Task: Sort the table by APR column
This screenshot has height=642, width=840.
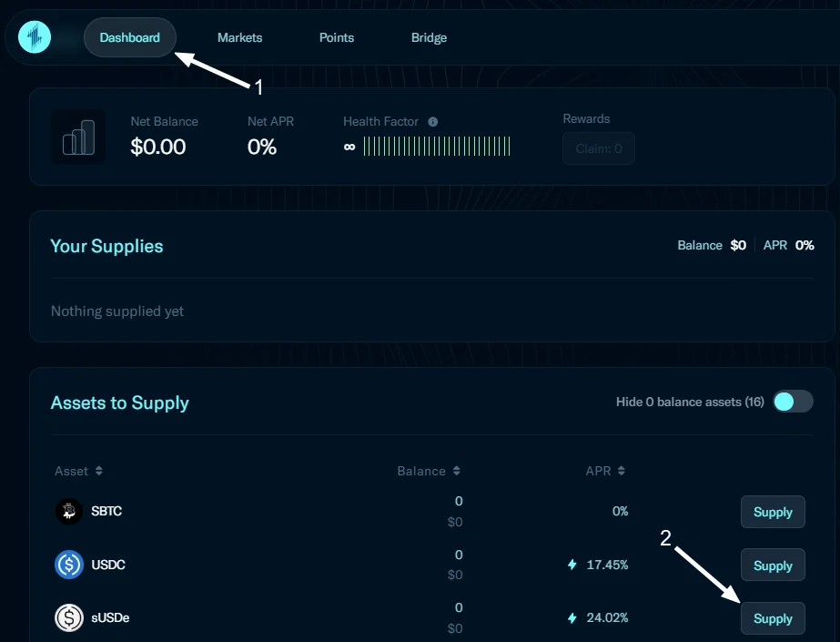Action: coord(605,471)
